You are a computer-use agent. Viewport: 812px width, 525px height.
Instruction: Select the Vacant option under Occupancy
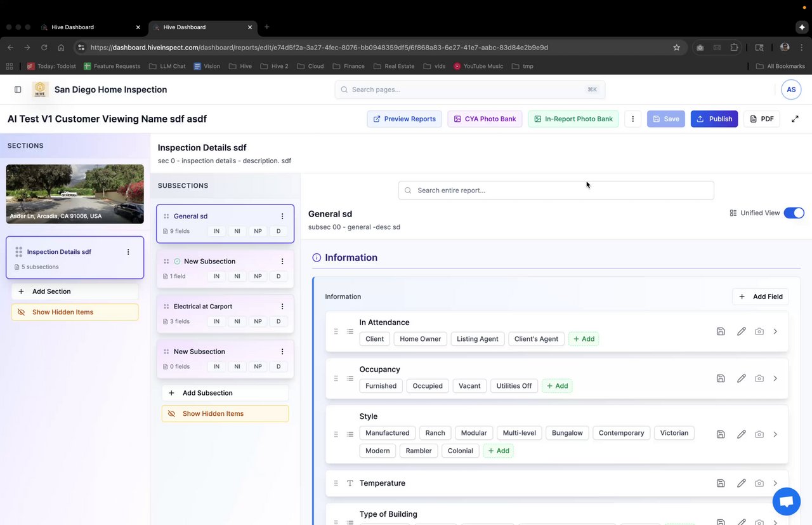point(469,386)
